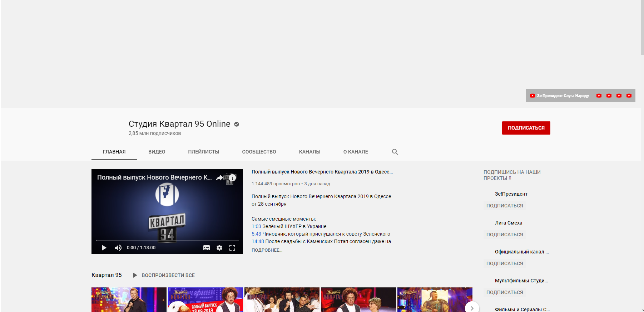
Task: Select the ГЛАВНАЯ tab
Action: point(114,152)
